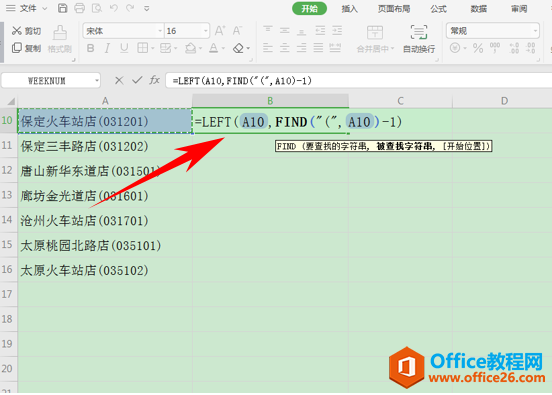Toggle Italic formatting
Image resolution: width=552 pixels, height=395 pixels.
pos(107,48)
